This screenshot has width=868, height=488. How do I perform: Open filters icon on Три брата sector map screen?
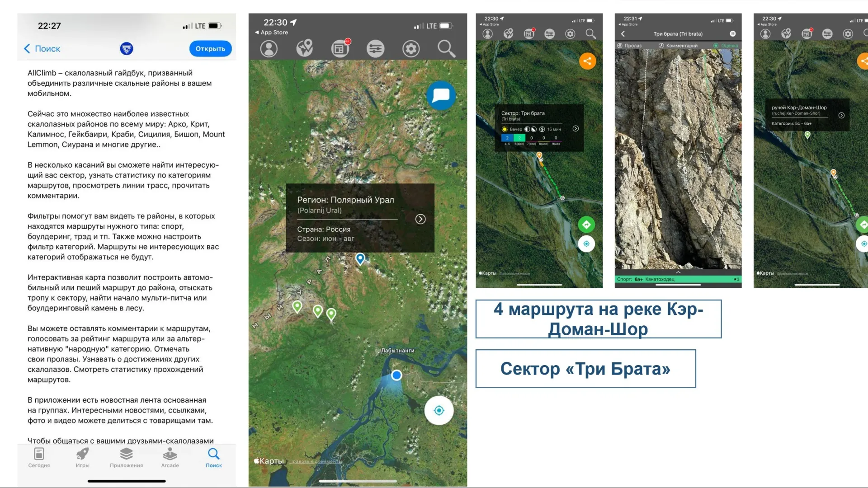[x=549, y=34]
